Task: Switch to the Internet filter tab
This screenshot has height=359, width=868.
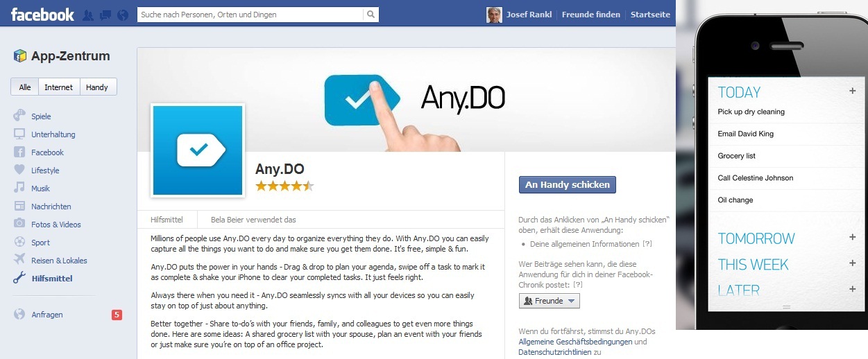Action: point(59,87)
